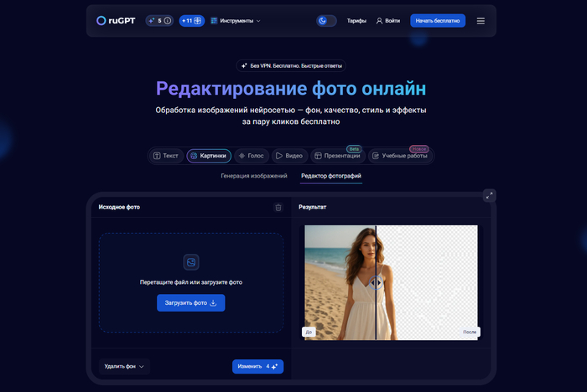Screen dimensions: 587x392
Task: Expand the editor with the fullscreen arrows icon
Action: (489, 195)
